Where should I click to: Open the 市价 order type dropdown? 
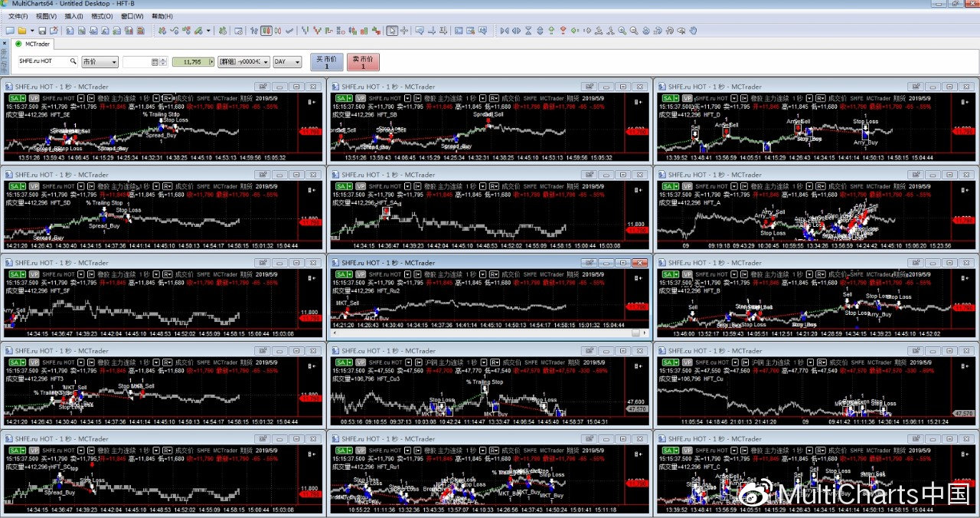[100, 61]
